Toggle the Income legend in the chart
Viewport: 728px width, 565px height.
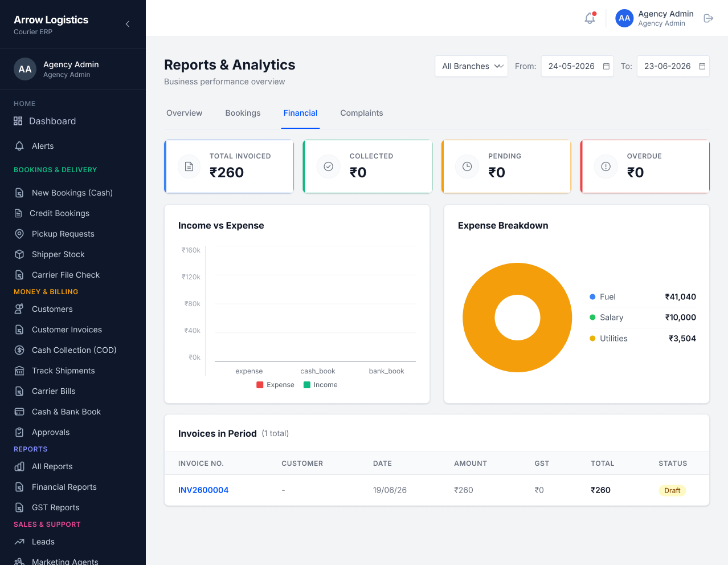320,385
